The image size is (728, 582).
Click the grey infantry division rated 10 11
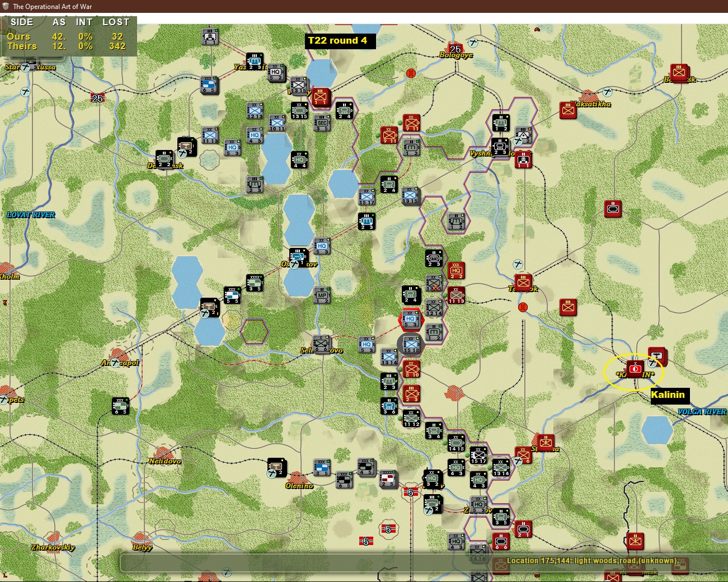[x=277, y=123]
